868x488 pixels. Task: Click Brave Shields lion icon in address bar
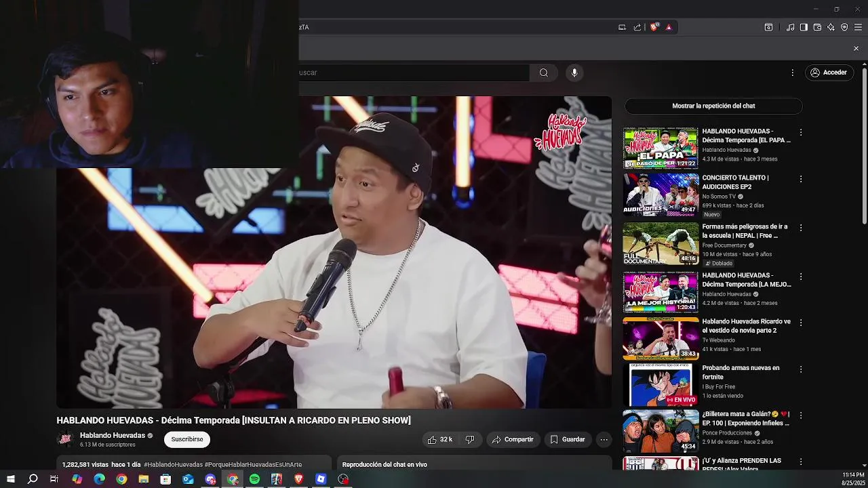pos(654,27)
